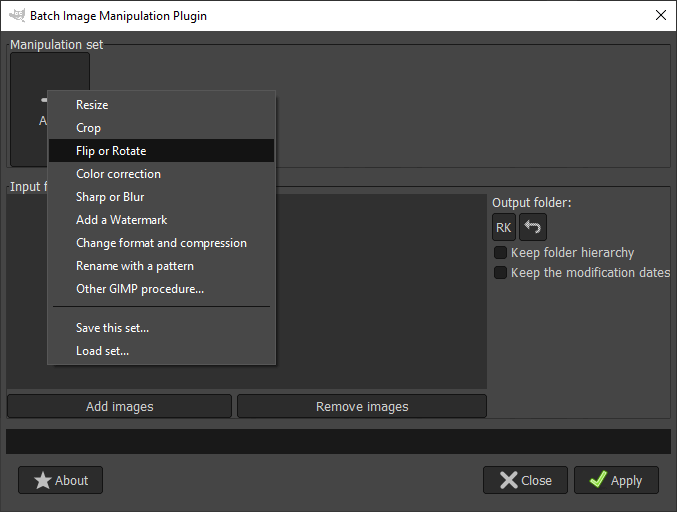Screen dimensions: 677x512
Task: Click the progress bar at bottom
Action: click(338, 441)
